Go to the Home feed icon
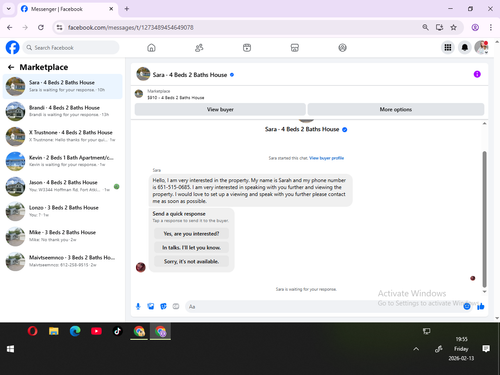Viewport: 500px width, 375px height. point(151,48)
